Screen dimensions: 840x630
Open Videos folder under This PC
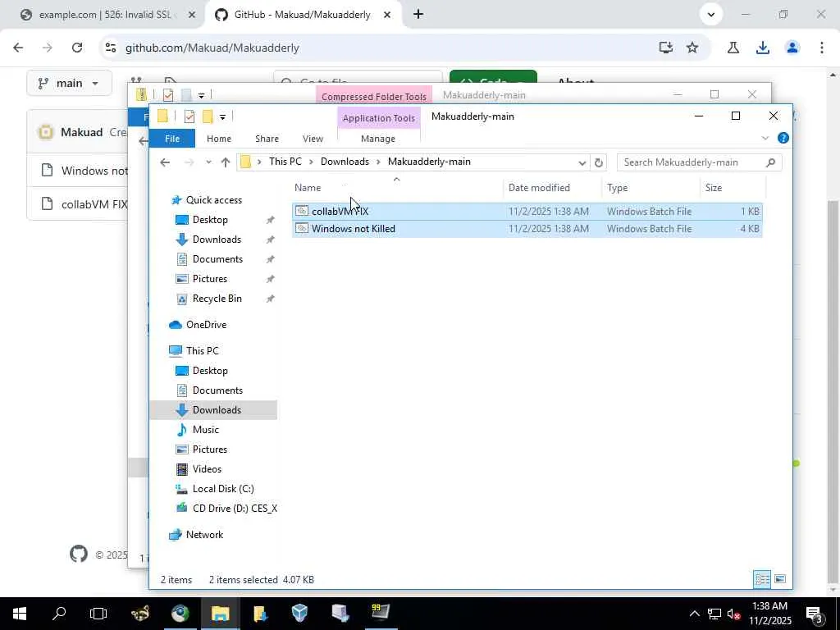pos(207,468)
